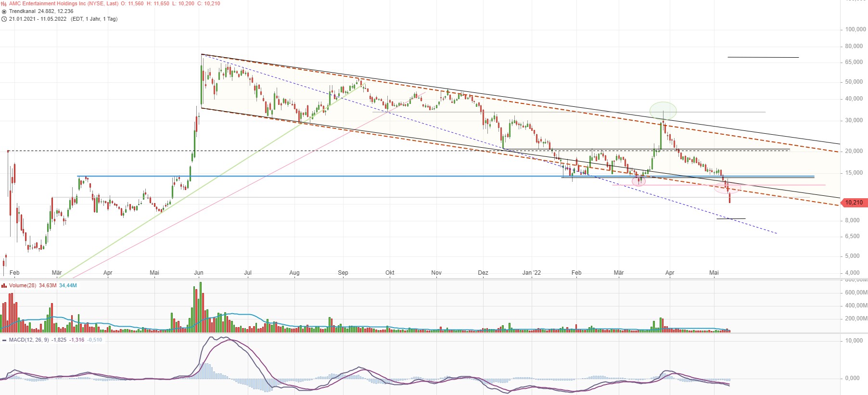Select the blue horizontal support line
This screenshot has height=395, width=868.
[446, 176]
